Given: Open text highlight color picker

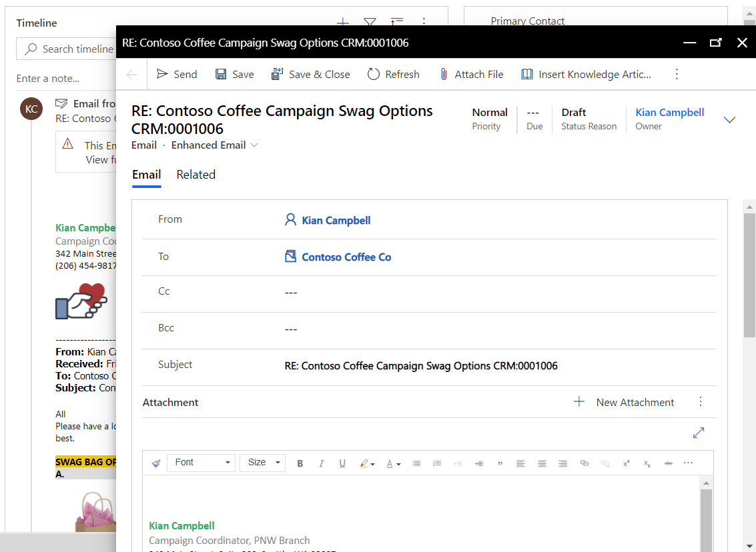Looking at the screenshot, I should point(366,463).
